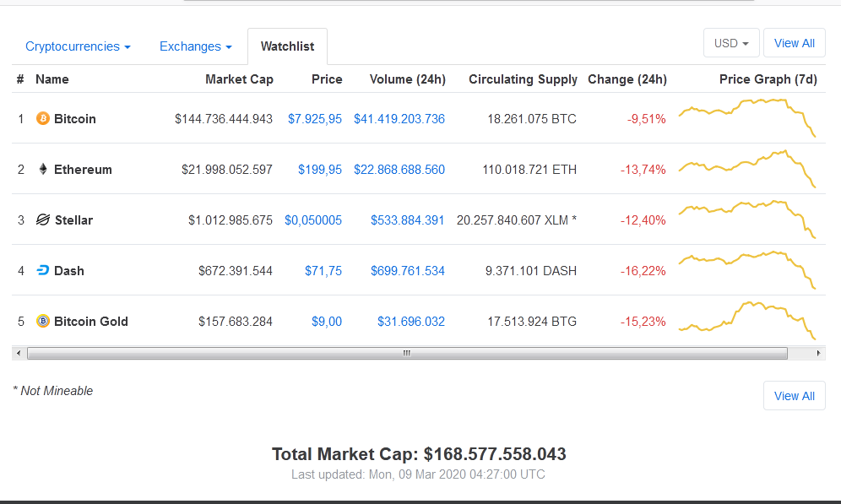Open Dash 7-day price graph
The height and width of the screenshot is (504, 841).
(747, 269)
